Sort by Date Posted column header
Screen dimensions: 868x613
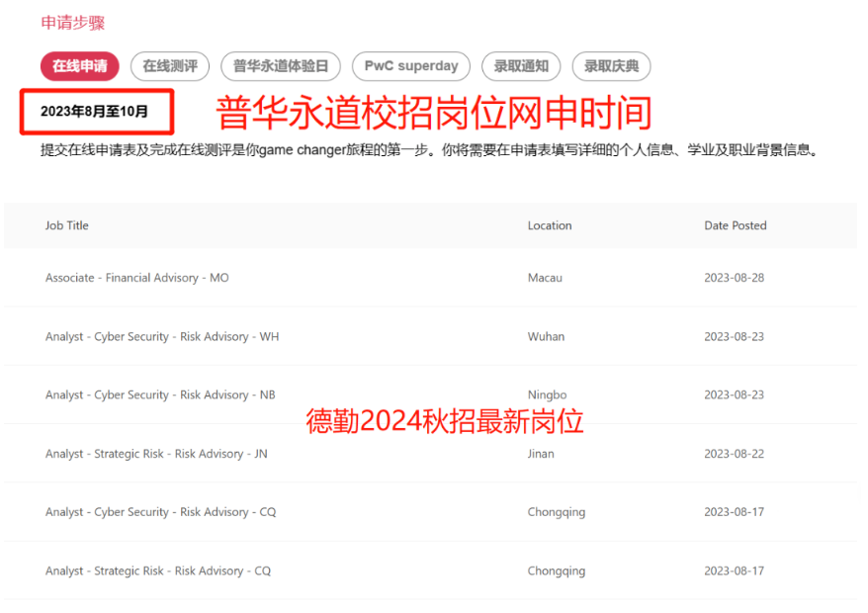point(736,225)
